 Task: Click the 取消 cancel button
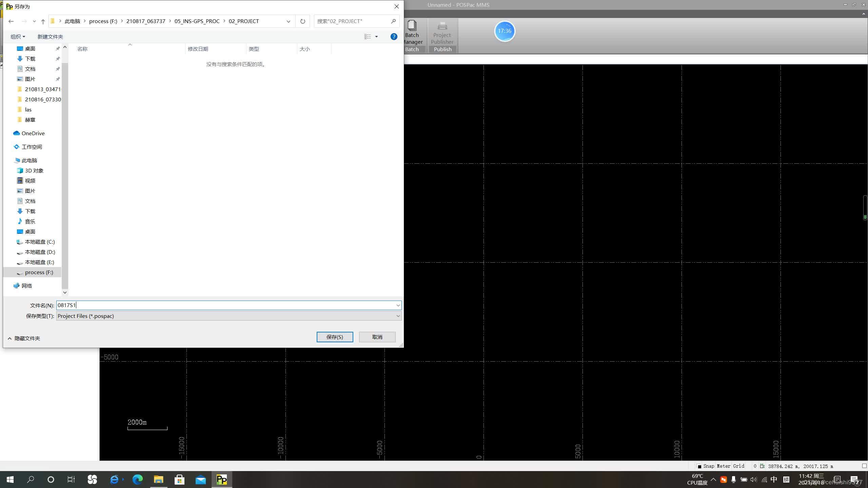[x=377, y=337]
